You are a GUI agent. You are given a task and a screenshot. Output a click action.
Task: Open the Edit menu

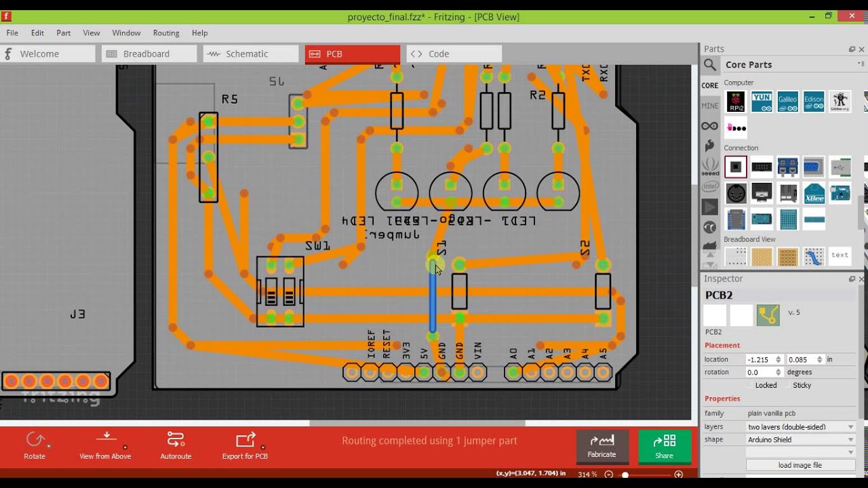[x=37, y=33]
